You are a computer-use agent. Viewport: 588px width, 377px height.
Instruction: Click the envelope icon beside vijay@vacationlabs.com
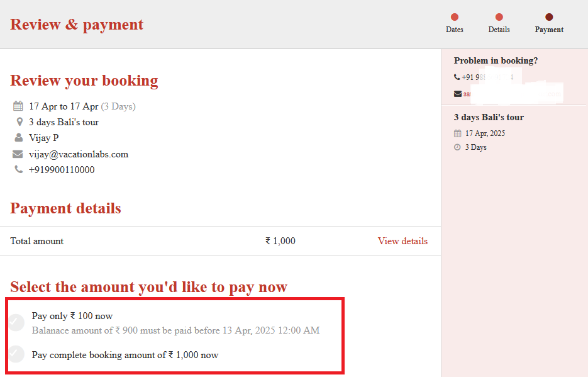(18, 154)
